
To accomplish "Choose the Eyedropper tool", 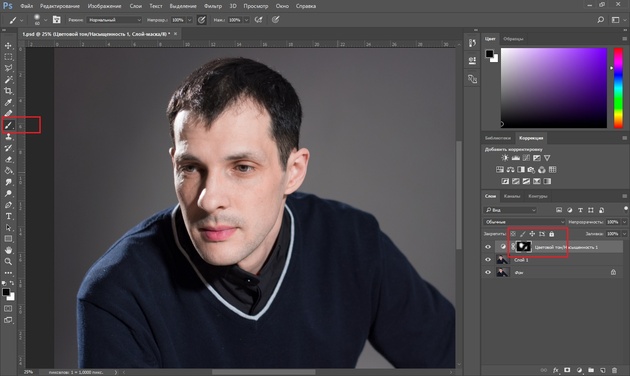I will click(x=8, y=102).
